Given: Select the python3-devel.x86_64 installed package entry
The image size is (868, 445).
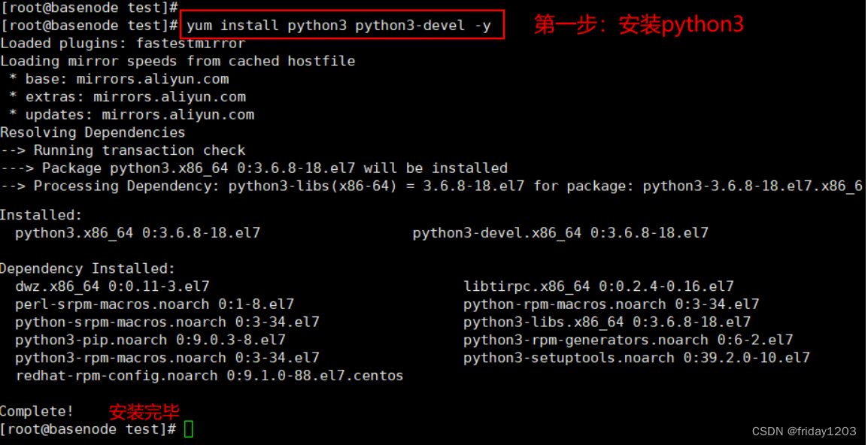Looking at the screenshot, I should [560, 233].
